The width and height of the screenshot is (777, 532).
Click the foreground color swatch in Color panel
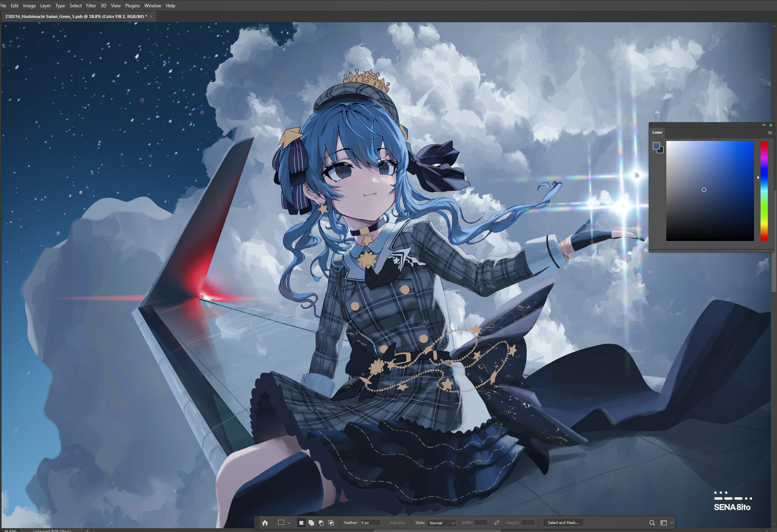point(656,146)
